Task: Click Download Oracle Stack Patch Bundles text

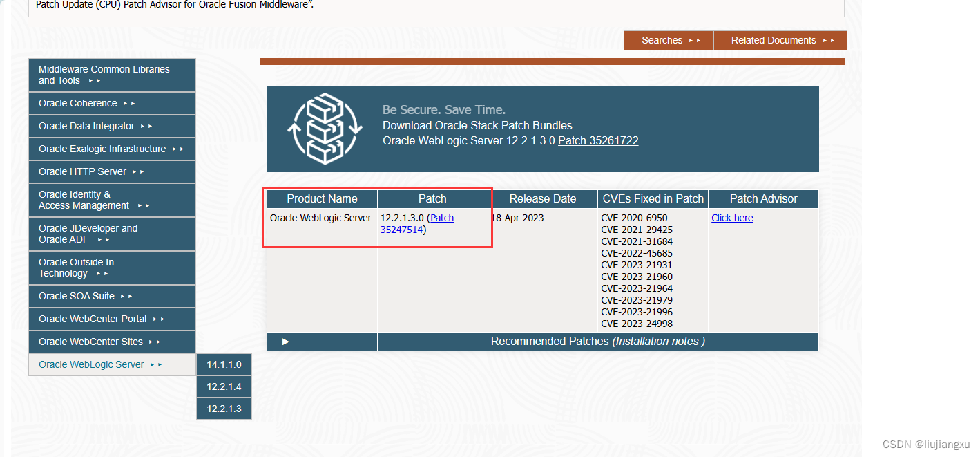Action: tap(477, 125)
